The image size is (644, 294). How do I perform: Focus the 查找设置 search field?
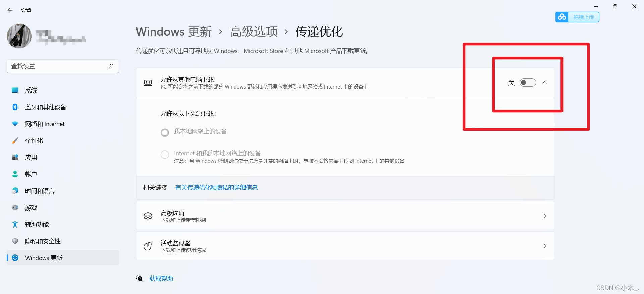[63, 66]
